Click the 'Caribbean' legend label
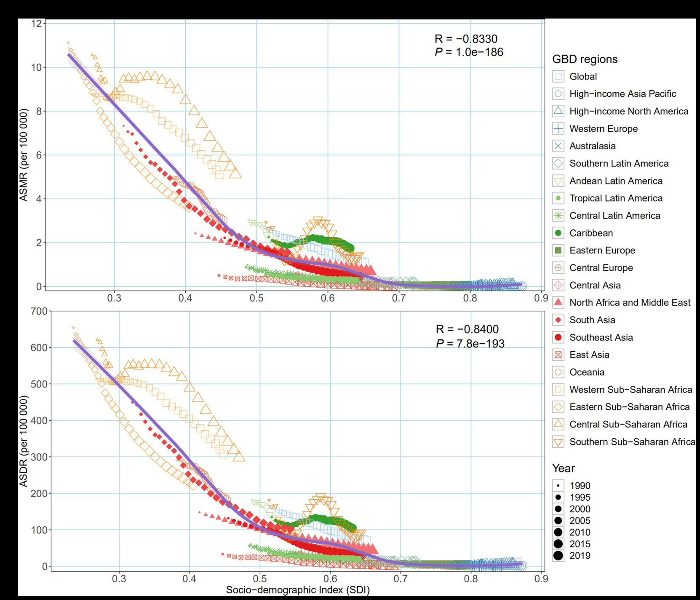 click(x=591, y=233)
